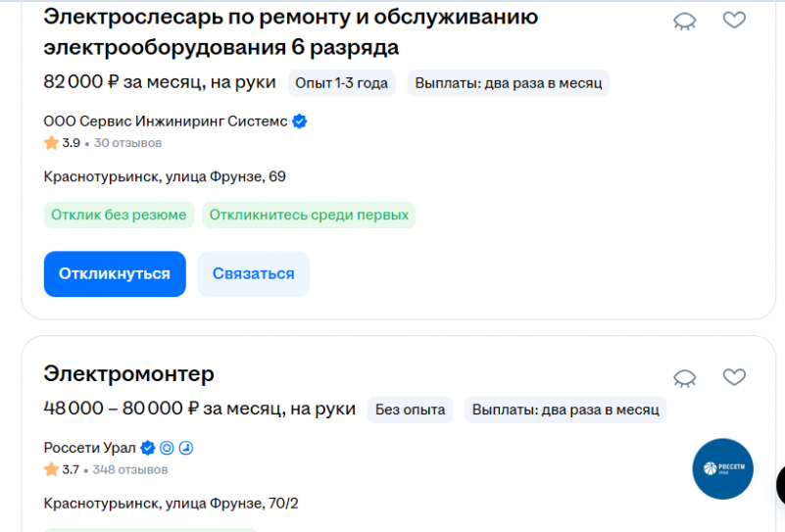Click the Без опыта tag

410,410
